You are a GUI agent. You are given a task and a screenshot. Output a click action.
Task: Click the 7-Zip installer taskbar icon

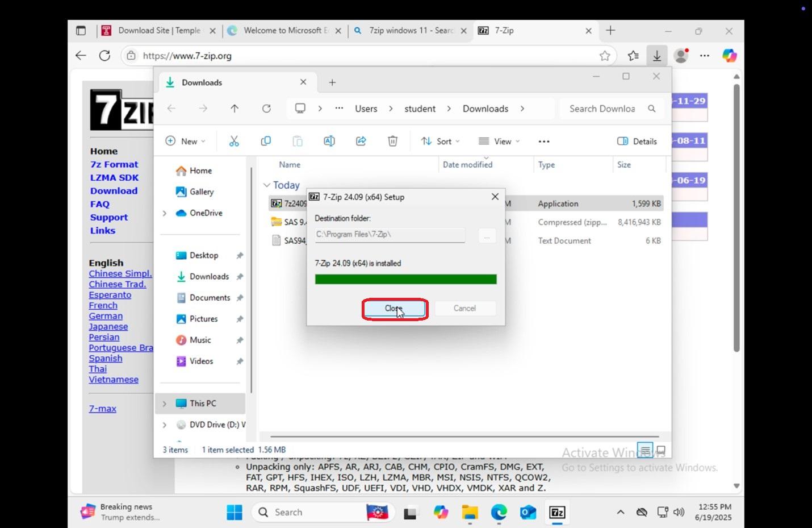pyautogui.click(x=557, y=512)
